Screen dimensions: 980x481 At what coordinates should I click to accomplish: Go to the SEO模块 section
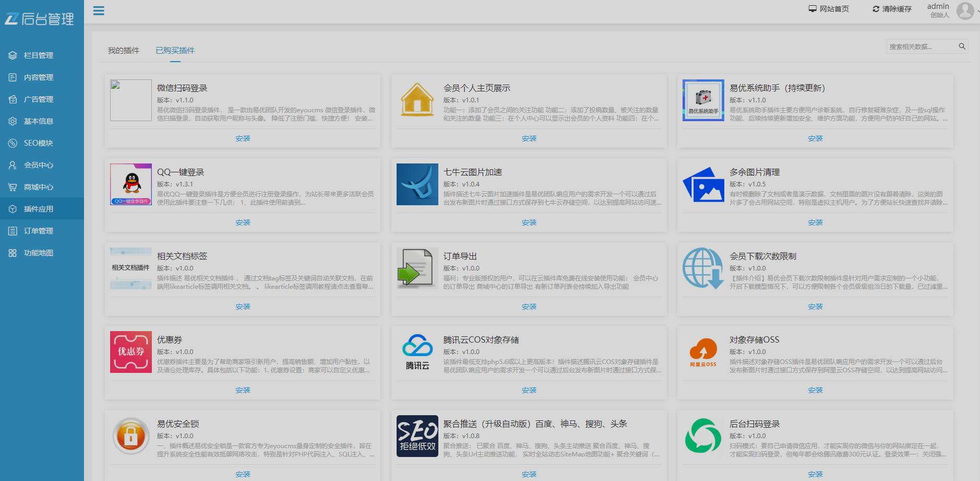[38, 143]
